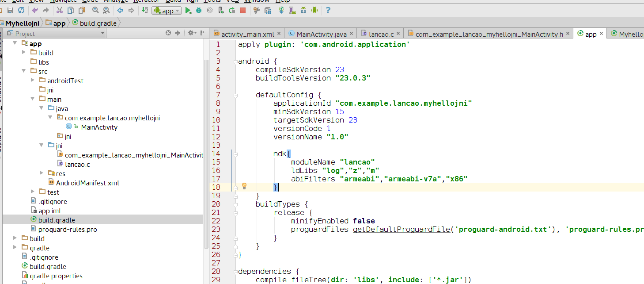This screenshot has width=644, height=284.
Task: Expand the gradle folder at project root
Action: 15,248
